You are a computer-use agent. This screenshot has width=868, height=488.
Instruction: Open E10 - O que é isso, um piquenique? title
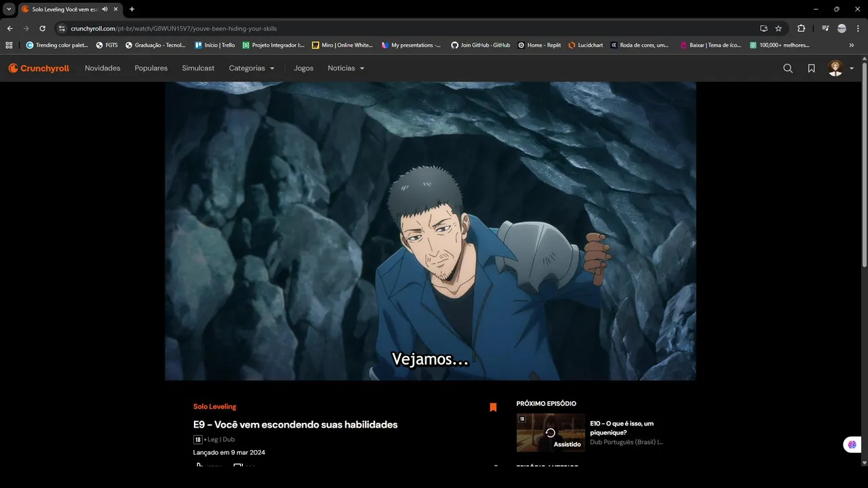point(622,428)
